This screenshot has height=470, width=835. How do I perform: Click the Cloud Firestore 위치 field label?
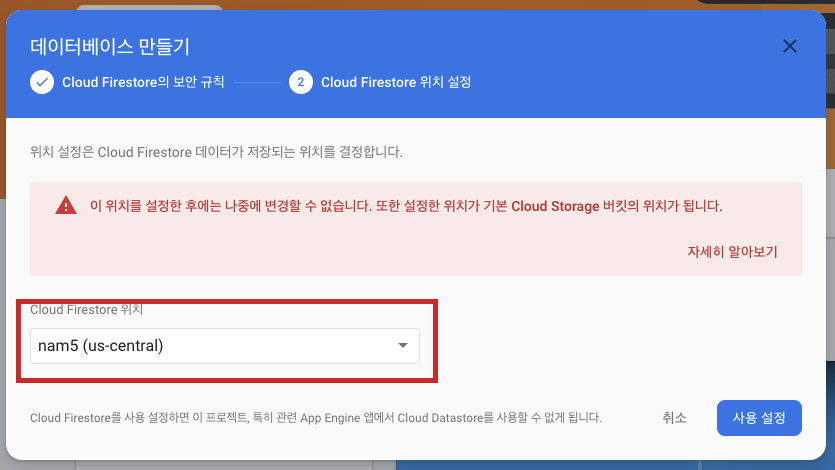coord(86,310)
